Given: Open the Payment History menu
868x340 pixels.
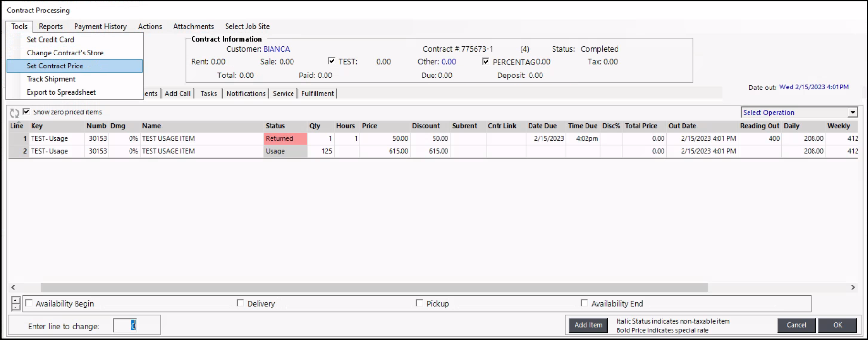Looking at the screenshot, I should [100, 26].
